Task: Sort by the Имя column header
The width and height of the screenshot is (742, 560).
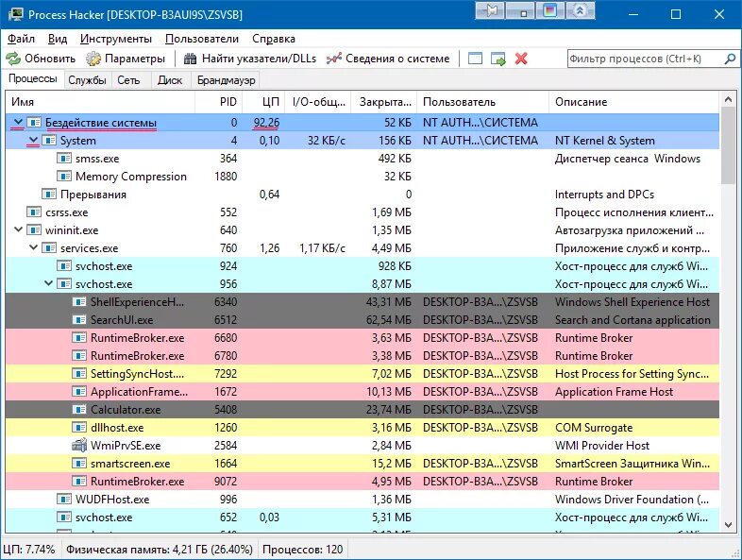Action: point(100,102)
